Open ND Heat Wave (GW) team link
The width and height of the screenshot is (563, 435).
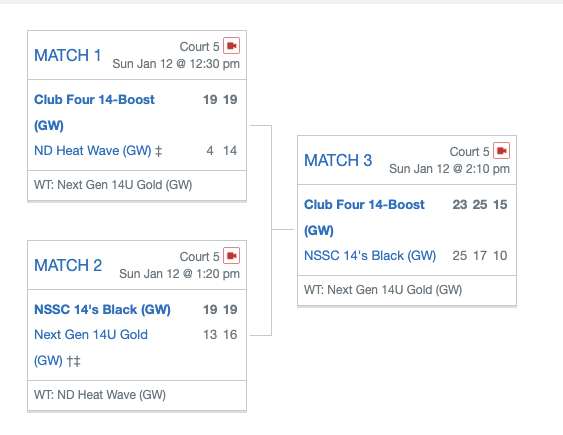click(93, 151)
